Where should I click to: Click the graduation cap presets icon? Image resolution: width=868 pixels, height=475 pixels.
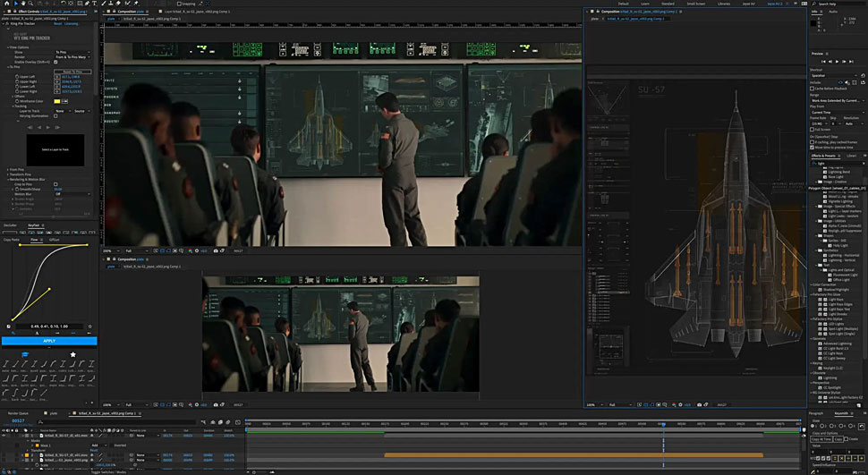pyautogui.click(x=25, y=354)
